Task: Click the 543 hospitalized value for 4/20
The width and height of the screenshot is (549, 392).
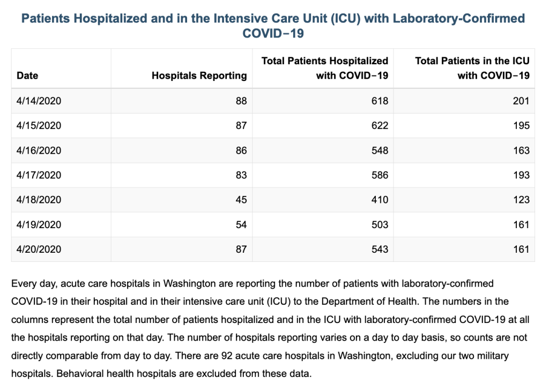Action: 380,250
